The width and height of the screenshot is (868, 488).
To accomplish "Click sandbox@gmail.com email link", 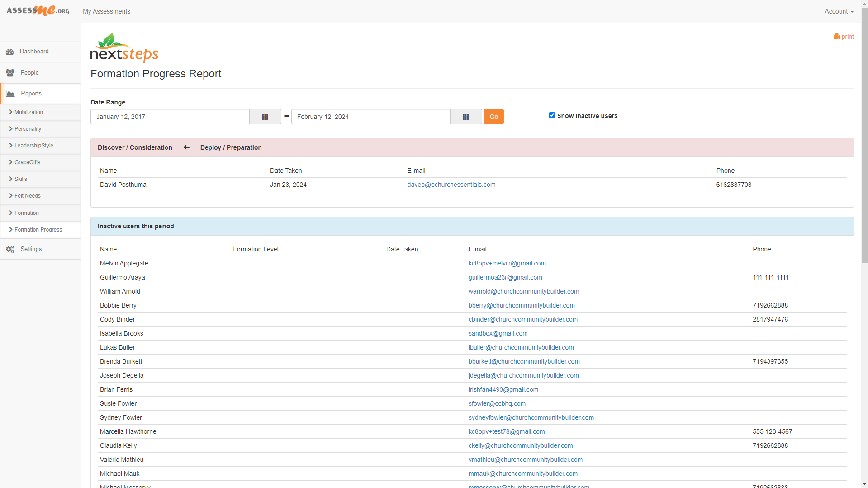I will (x=498, y=333).
